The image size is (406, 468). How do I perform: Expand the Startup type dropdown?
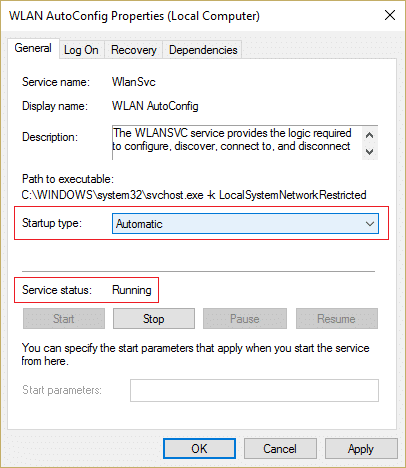coord(245,224)
